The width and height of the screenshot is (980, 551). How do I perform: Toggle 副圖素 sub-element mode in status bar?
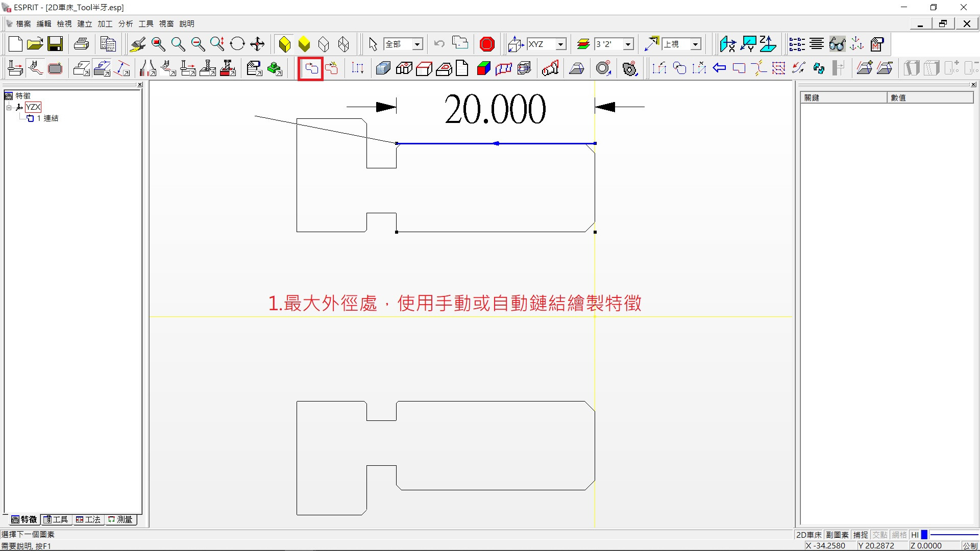[x=837, y=535]
